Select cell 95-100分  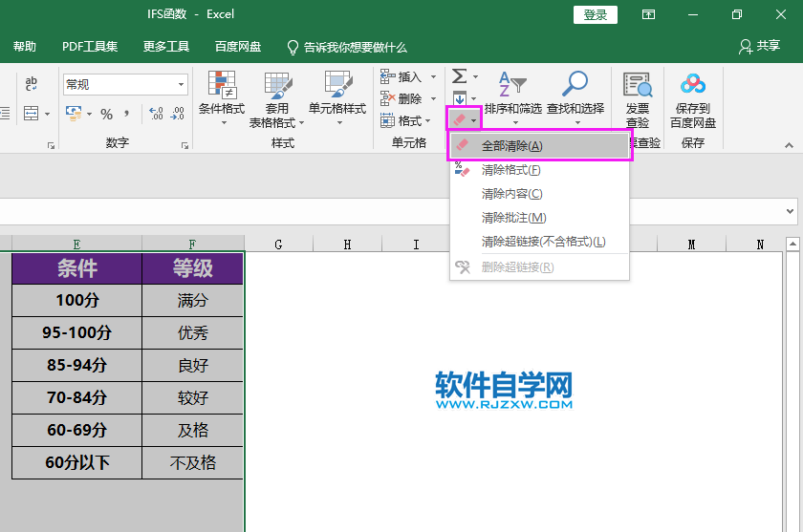(x=76, y=333)
